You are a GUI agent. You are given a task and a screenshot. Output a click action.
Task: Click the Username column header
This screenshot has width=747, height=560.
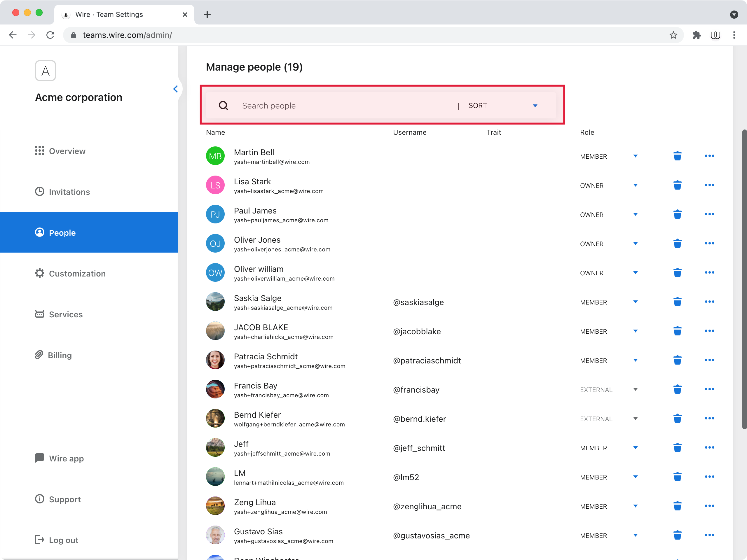click(409, 132)
